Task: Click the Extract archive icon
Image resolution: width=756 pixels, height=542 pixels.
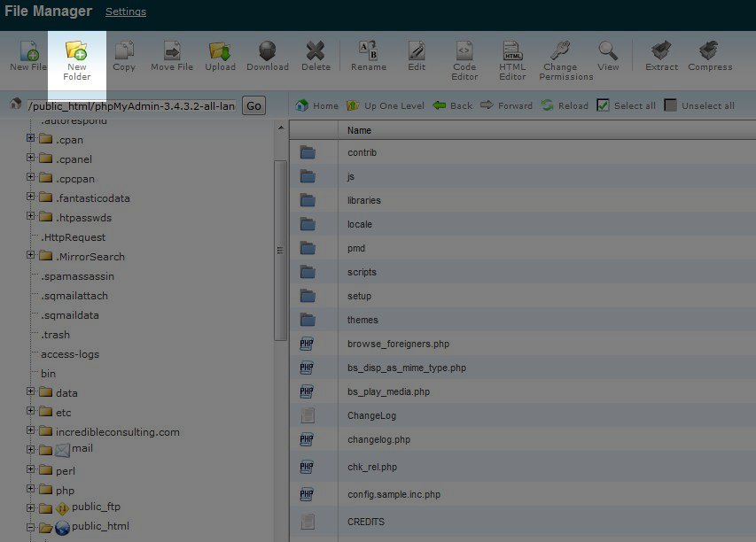Action: point(661,50)
